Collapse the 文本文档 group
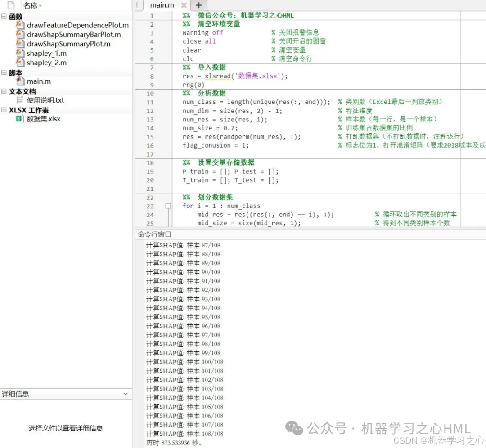This screenshot has height=448, width=486. [4, 91]
